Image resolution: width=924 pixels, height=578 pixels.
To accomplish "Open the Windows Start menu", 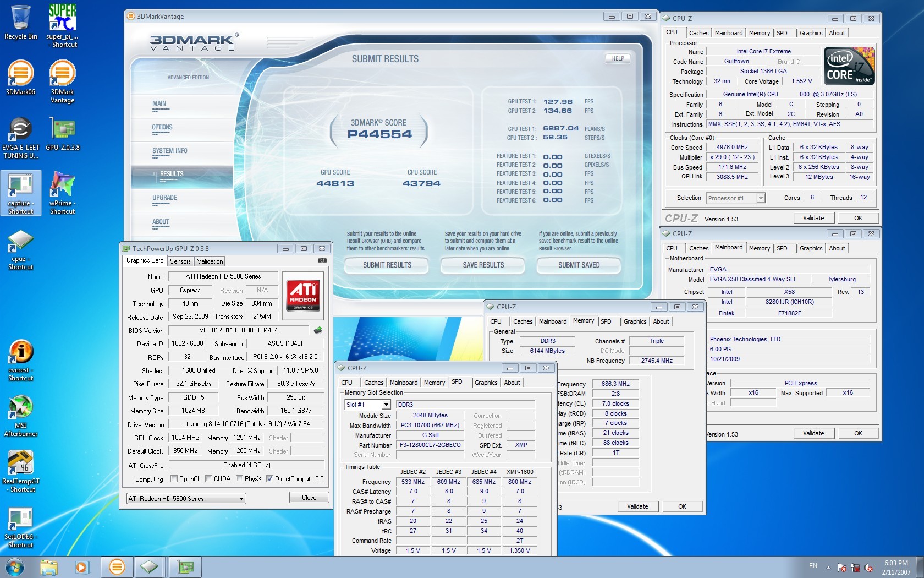I will (14, 567).
